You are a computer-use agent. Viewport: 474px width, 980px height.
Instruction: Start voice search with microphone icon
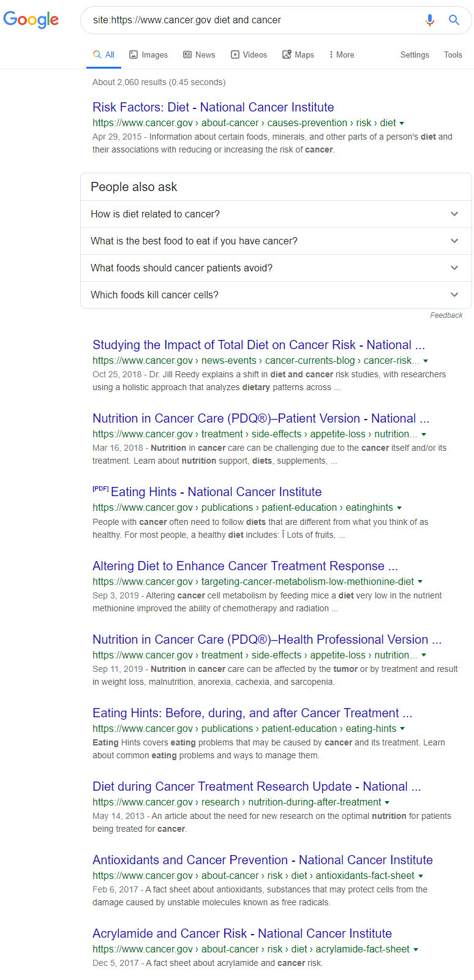[x=430, y=20]
